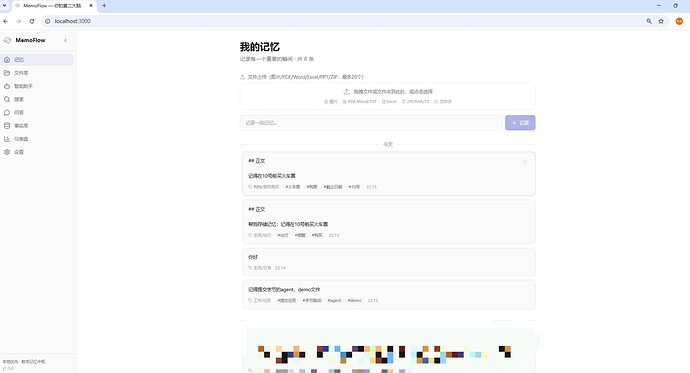Screen dimensions: 690x373
Task: Open the 文件库 folder section
Action: 37,73
